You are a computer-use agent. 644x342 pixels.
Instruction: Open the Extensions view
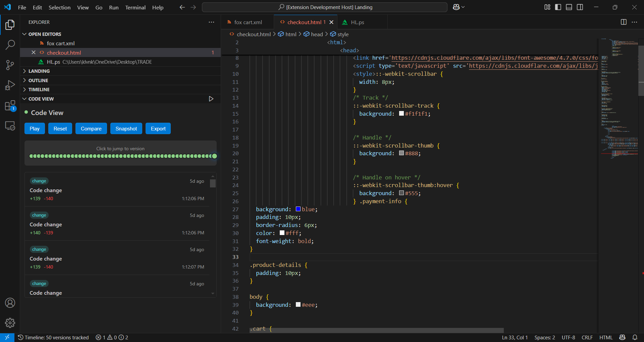[x=10, y=106]
